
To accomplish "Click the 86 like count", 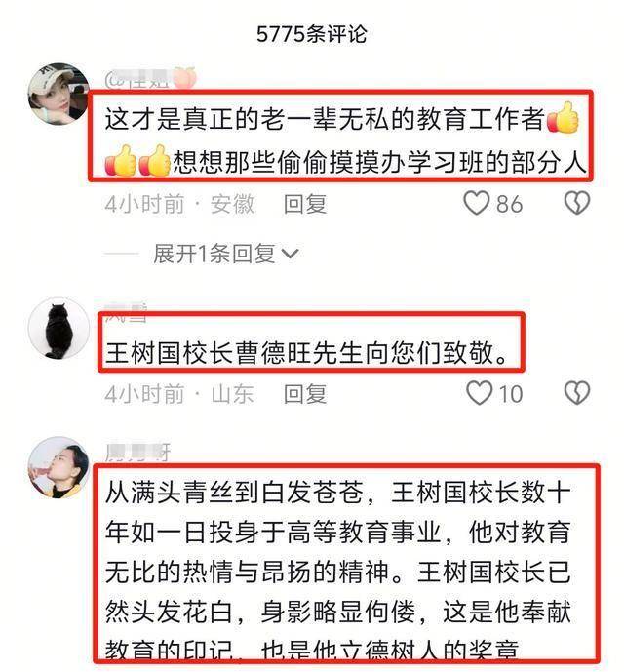I will [x=510, y=204].
